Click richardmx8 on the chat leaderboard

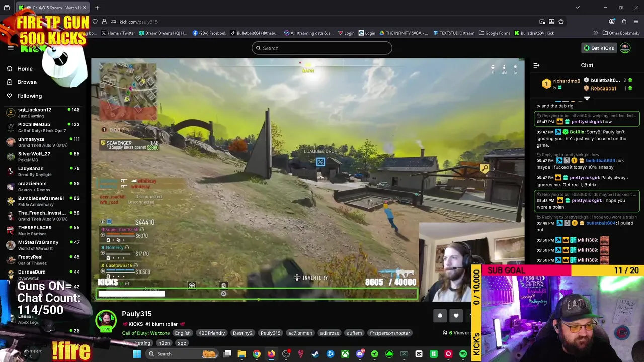(x=567, y=81)
